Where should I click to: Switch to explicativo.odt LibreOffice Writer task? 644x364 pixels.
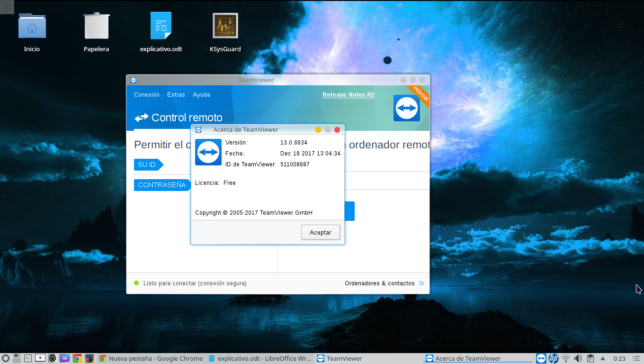tap(260, 358)
